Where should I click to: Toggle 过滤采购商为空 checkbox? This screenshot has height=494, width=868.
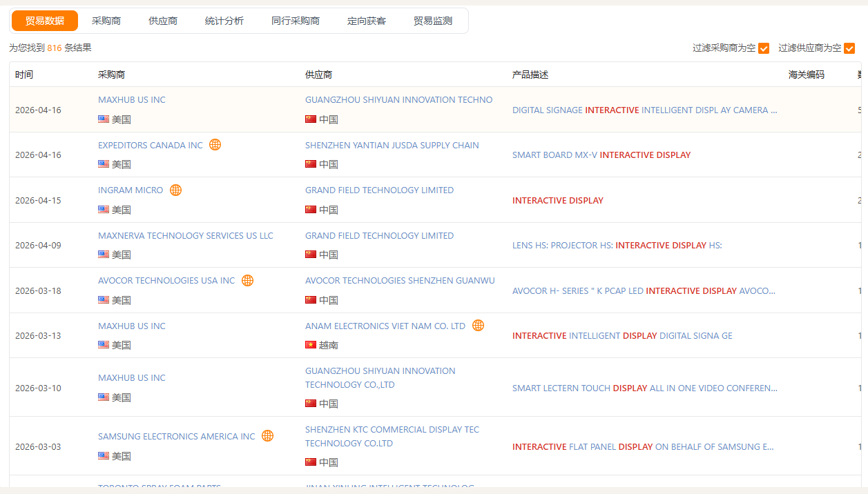(764, 48)
